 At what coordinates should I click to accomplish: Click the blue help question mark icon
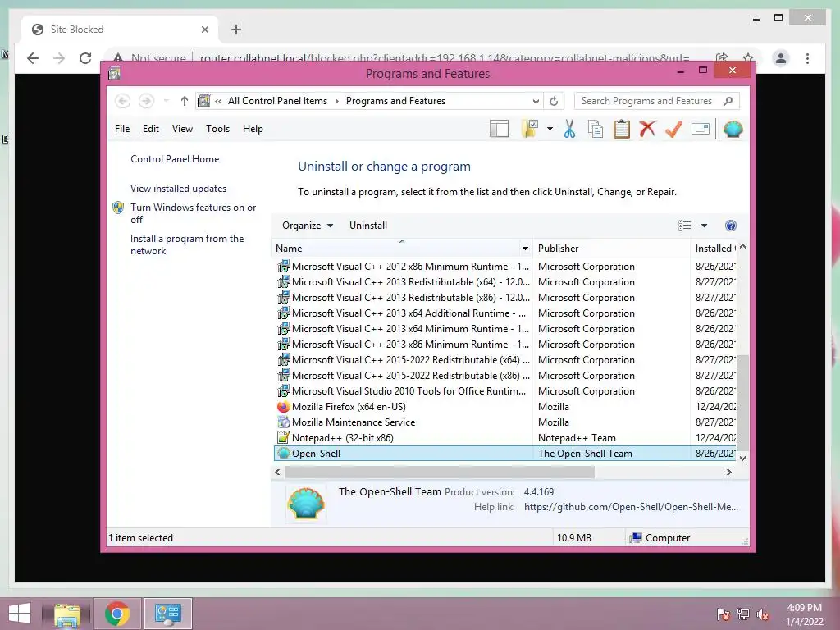(x=731, y=226)
